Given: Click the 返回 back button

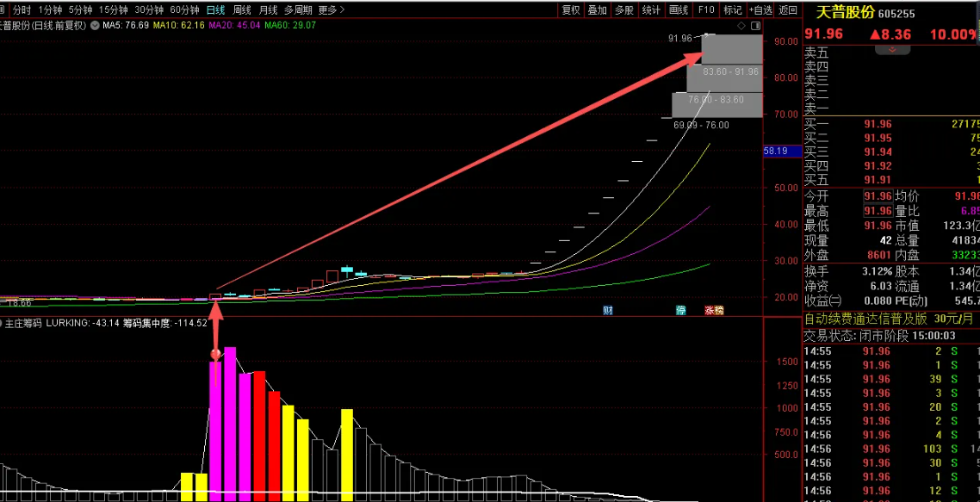Looking at the screenshot, I should coord(787,10).
